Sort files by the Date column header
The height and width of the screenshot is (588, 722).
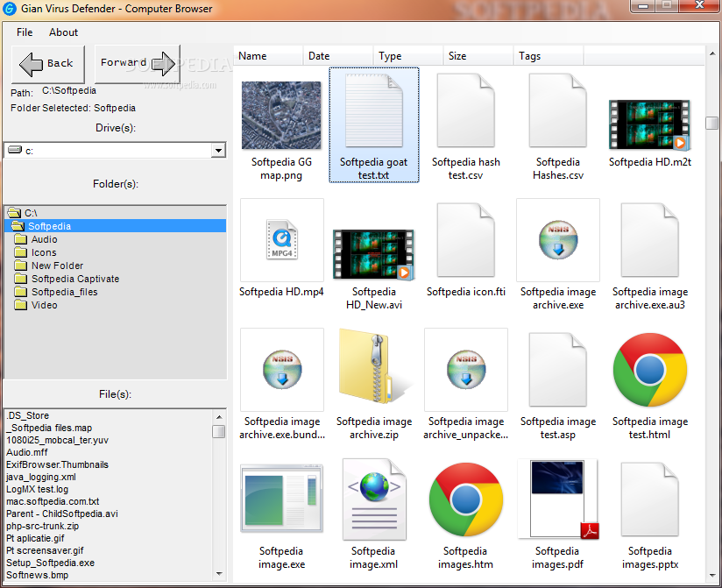click(319, 56)
